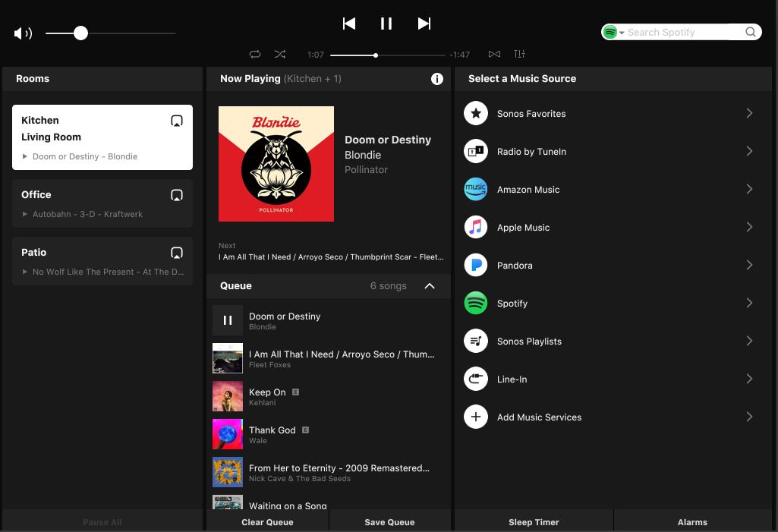Skip to previous track
This screenshot has height=532, width=778.
[349, 24]
